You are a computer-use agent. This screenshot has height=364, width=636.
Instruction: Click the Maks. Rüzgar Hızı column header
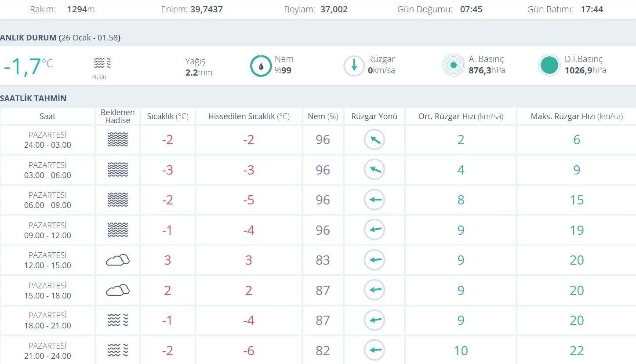(x=576, y=116)
